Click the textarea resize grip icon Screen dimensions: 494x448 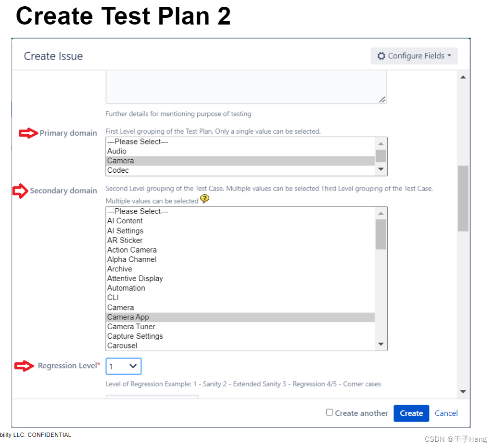tap(382, 100)
